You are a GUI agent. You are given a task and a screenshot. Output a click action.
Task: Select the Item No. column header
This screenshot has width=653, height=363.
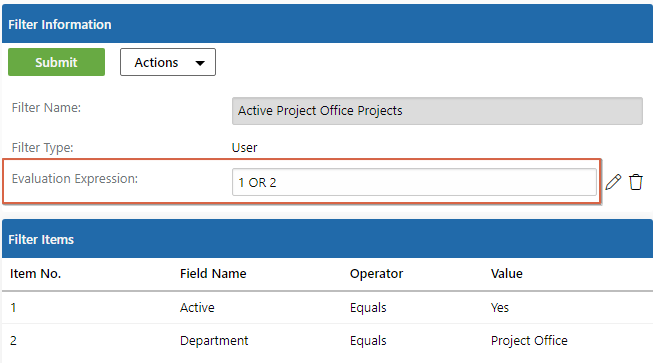(35, 273)
